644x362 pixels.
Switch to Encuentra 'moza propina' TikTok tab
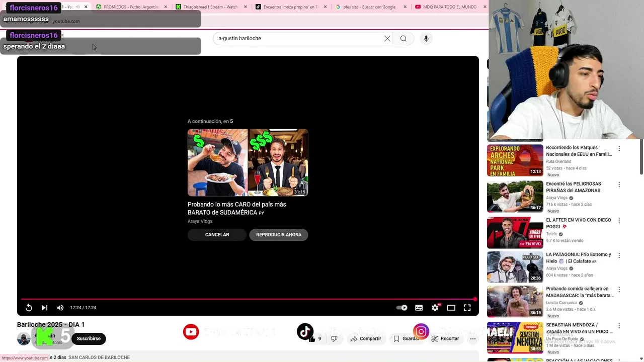point(291,7)
